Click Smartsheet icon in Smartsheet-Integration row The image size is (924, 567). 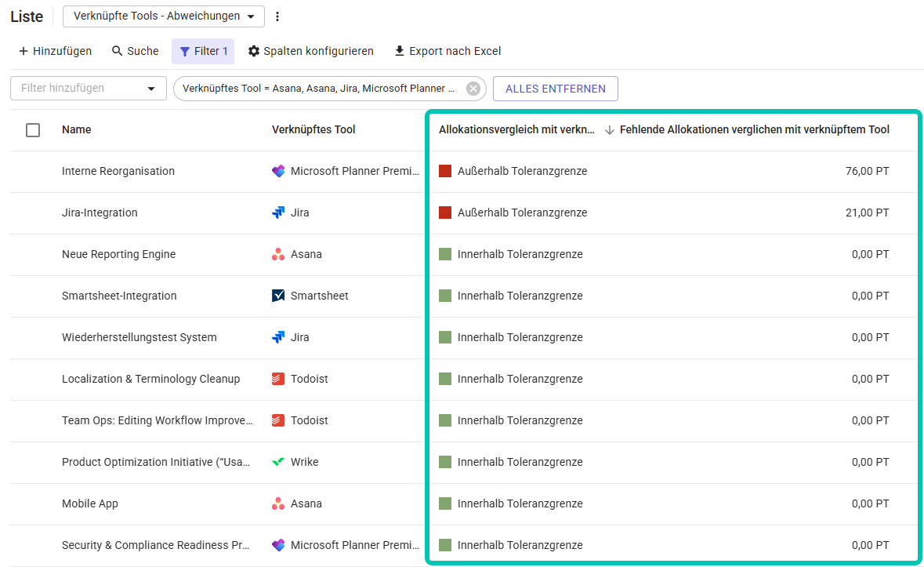point(278,296)
